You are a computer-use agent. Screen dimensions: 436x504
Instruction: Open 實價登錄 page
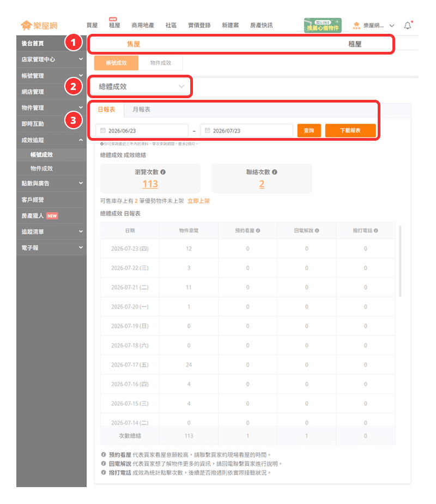pyautogui.click(x=199, y=26)
